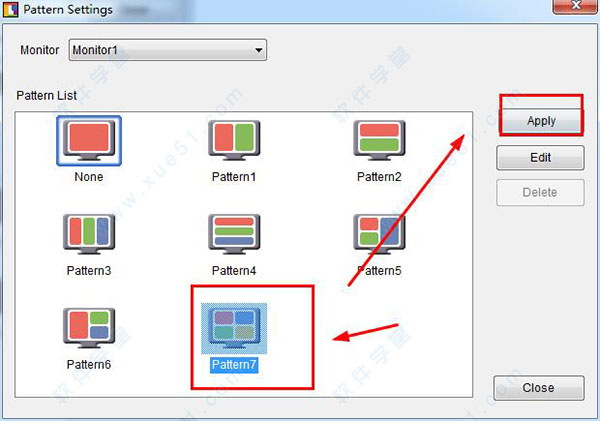The image size is (600, 421).
Task: Click the Pattern7 highlighted label
Action: 234,364
